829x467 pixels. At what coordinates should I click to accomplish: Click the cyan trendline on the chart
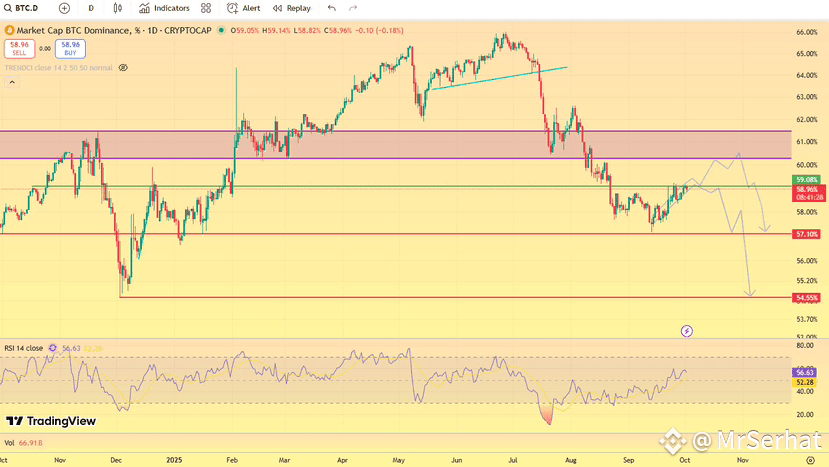500,78
